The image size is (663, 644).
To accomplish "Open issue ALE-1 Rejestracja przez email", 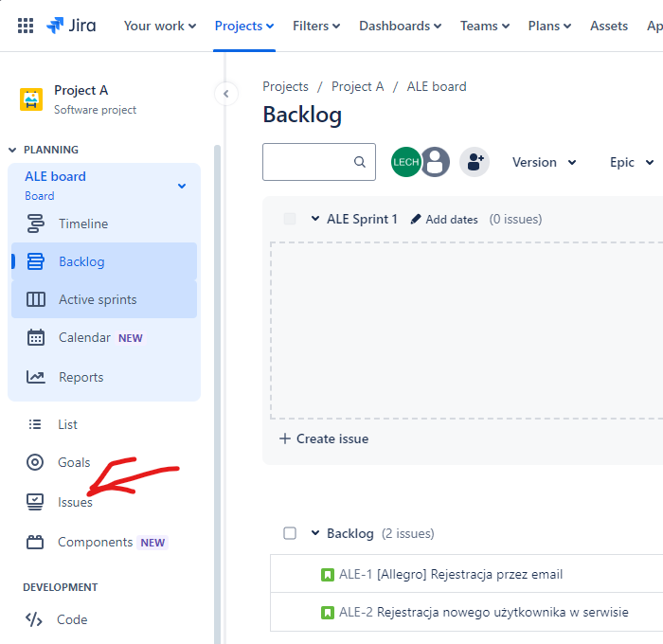I will click(450, 574).
